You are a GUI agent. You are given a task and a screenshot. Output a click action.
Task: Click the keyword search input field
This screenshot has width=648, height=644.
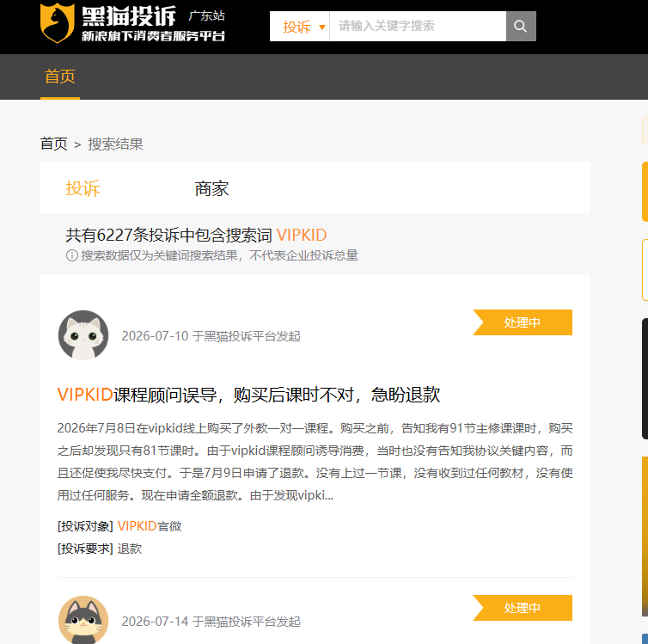[418, 27]
